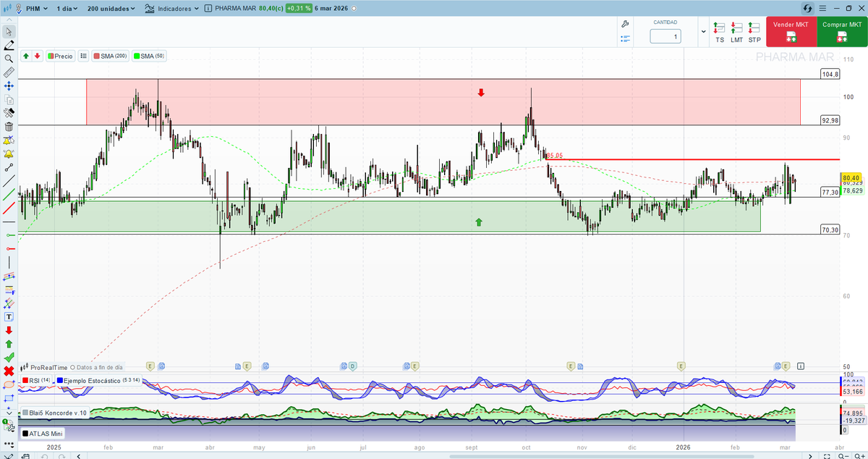Select the green up arrow tool in sidebar
Viewport: 868px width, 459px height.
[9, 344]
